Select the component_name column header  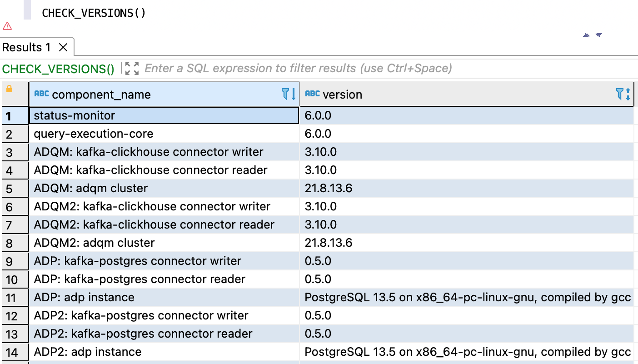click(x=164, y=95)
